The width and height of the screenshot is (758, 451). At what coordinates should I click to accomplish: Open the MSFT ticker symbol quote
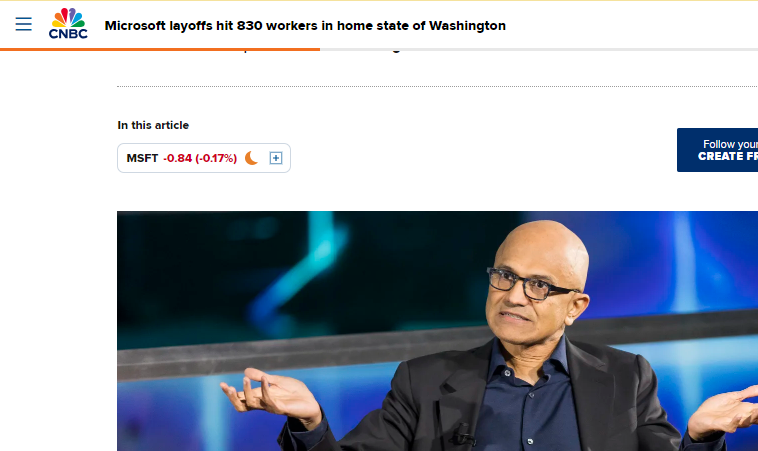coord(142,158)
